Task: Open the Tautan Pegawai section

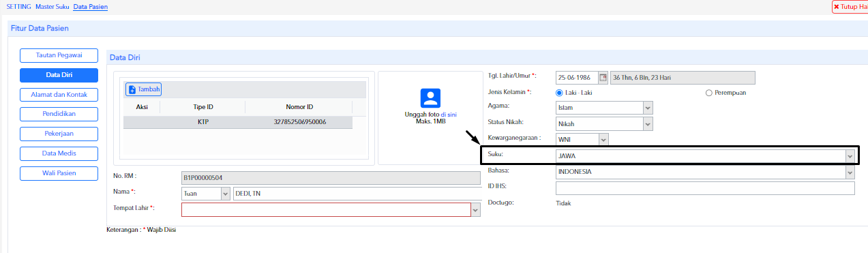Action: pos(59,55)
